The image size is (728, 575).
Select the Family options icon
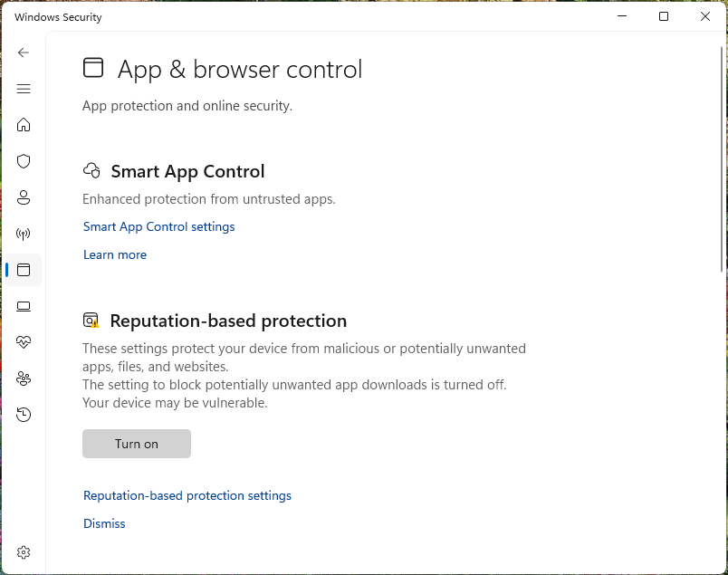click(x=24, y=379)
